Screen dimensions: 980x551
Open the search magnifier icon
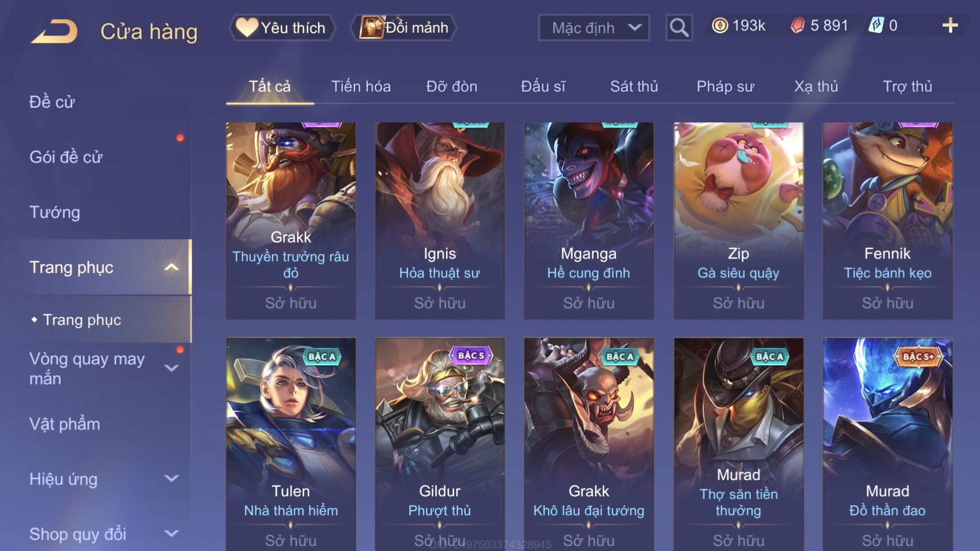(x=679, y=28)
